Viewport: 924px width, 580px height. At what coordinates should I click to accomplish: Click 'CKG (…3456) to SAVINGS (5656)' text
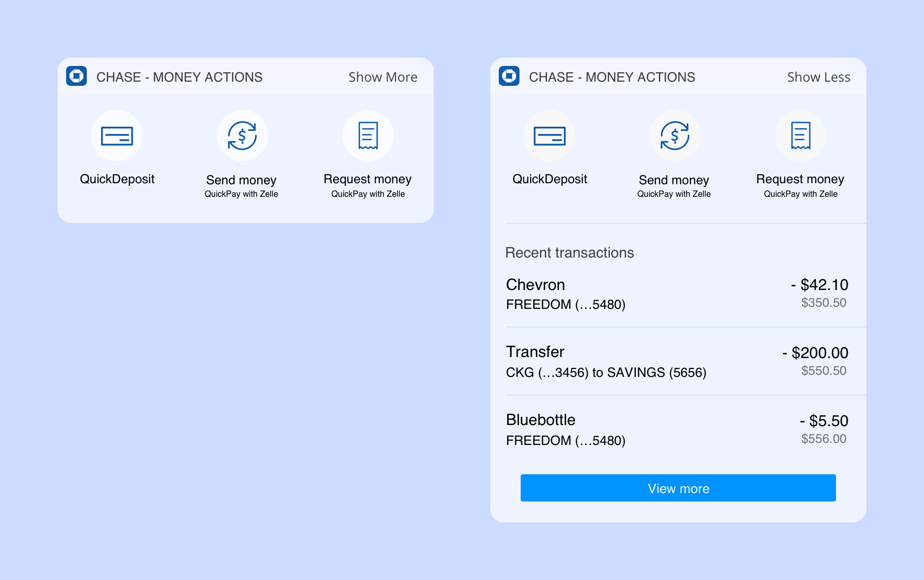(x=606, y=373)
